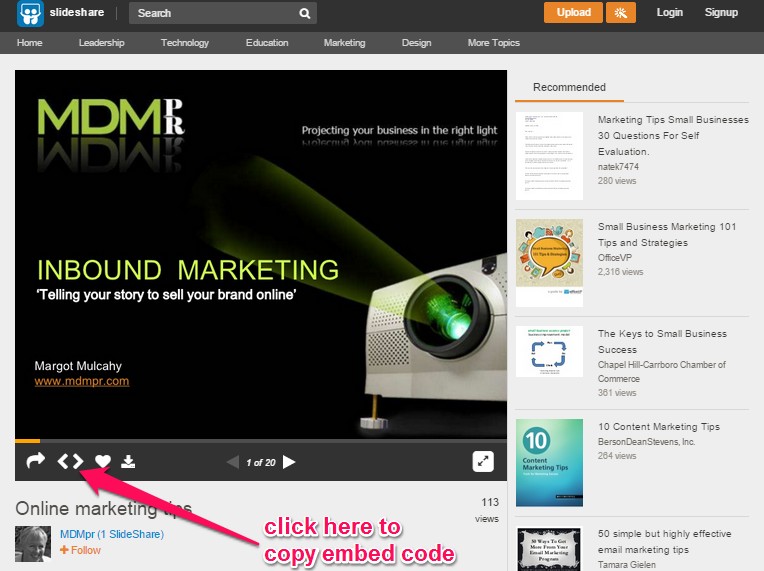Click the INBOUND MARKETING slide title

(188, 270)
